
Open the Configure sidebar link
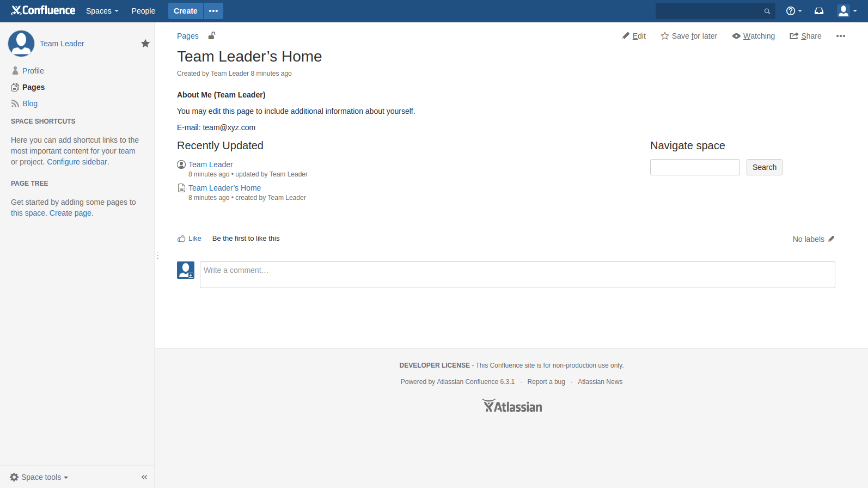coord(77,162)
